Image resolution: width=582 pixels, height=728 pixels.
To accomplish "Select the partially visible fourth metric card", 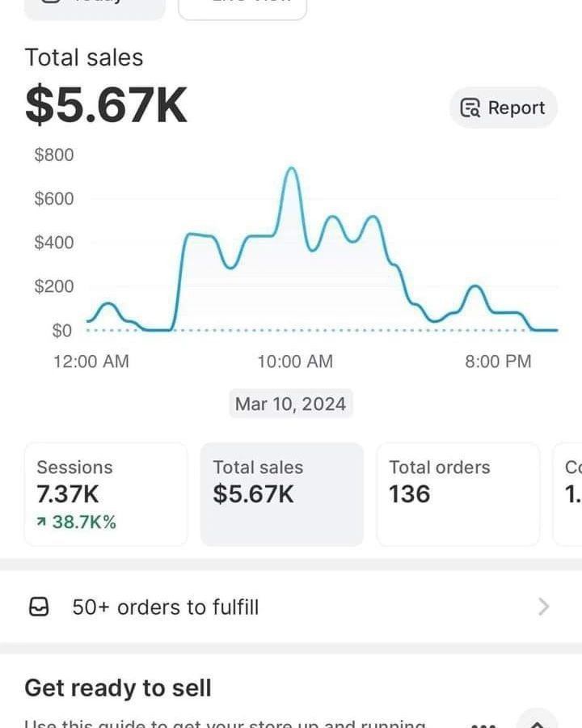I will pos(568,493).
